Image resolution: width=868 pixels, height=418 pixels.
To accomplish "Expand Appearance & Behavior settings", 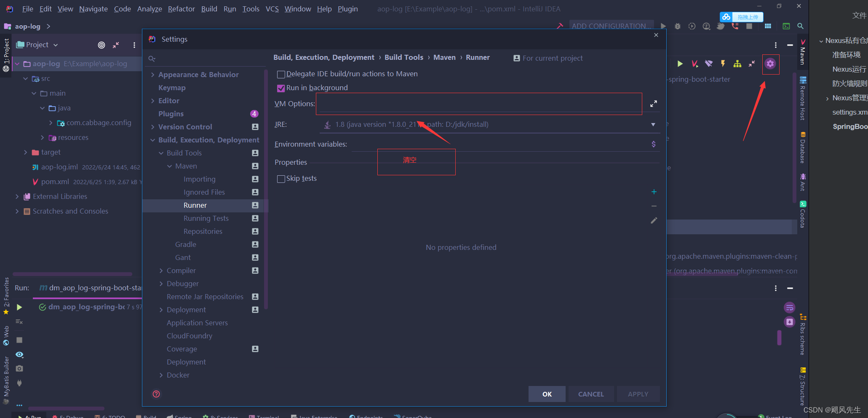I will tap(152, 75).
